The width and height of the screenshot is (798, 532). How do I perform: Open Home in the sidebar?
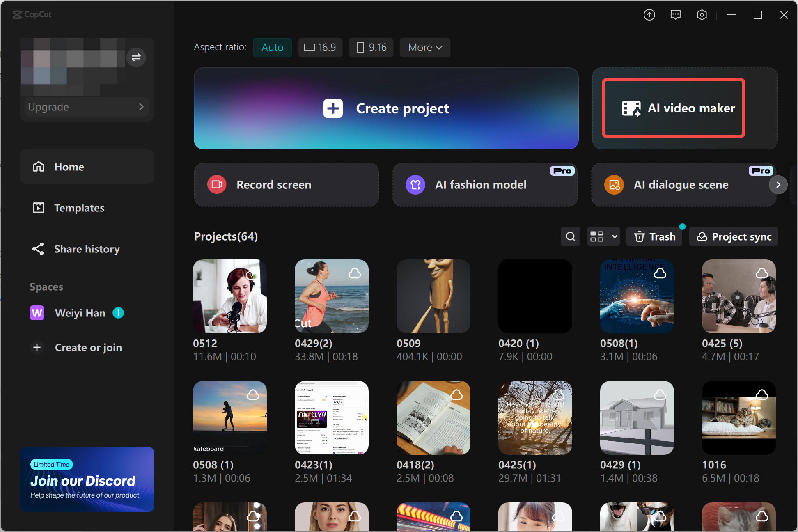coord(87,167)
